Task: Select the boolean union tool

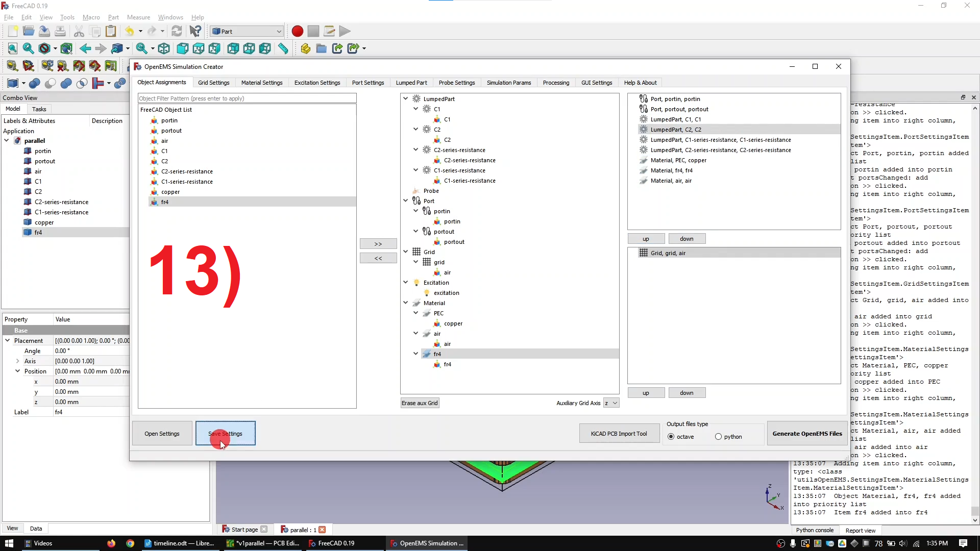Action: click(66, 84)
